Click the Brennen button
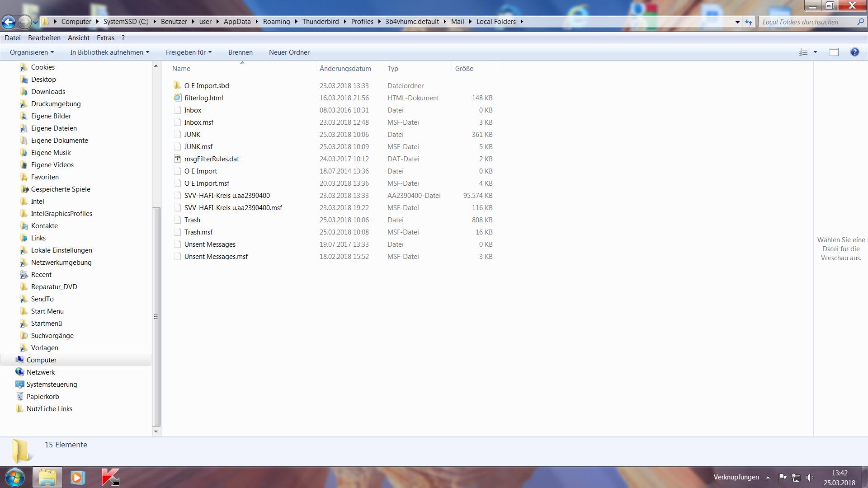Image resolution: width=868 pixels, height=488 pixels. point(241,52)
